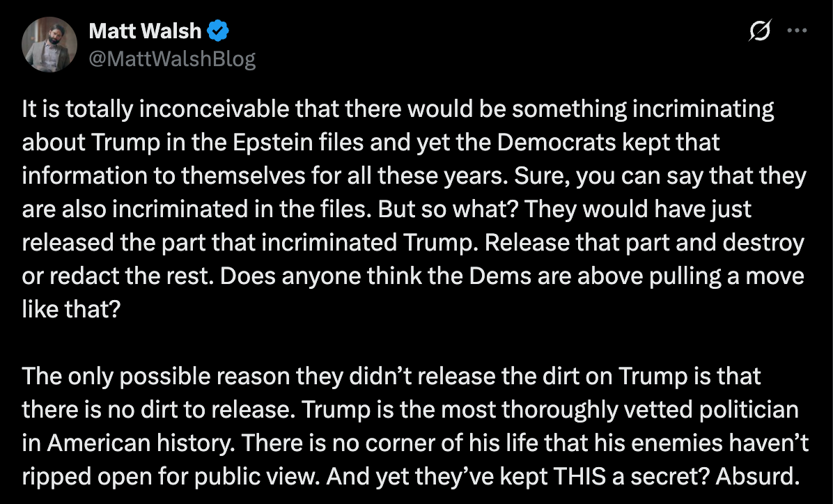The image size is (833, 504).
Task: Click the "But so what?" question
Action: coord(384,209)
